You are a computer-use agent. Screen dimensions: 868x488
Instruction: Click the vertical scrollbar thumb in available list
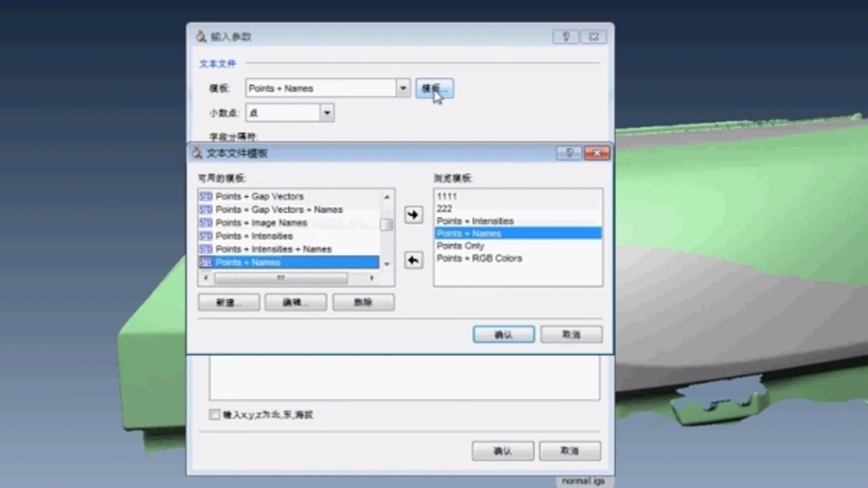tap(387, 224)
